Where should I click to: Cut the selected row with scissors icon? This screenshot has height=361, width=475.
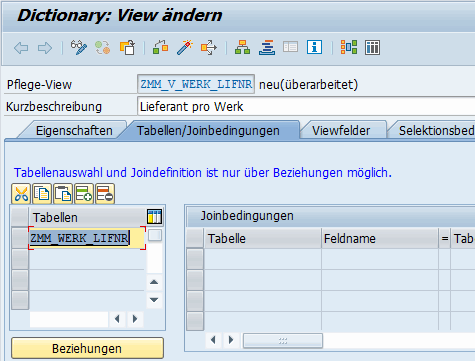21,194
